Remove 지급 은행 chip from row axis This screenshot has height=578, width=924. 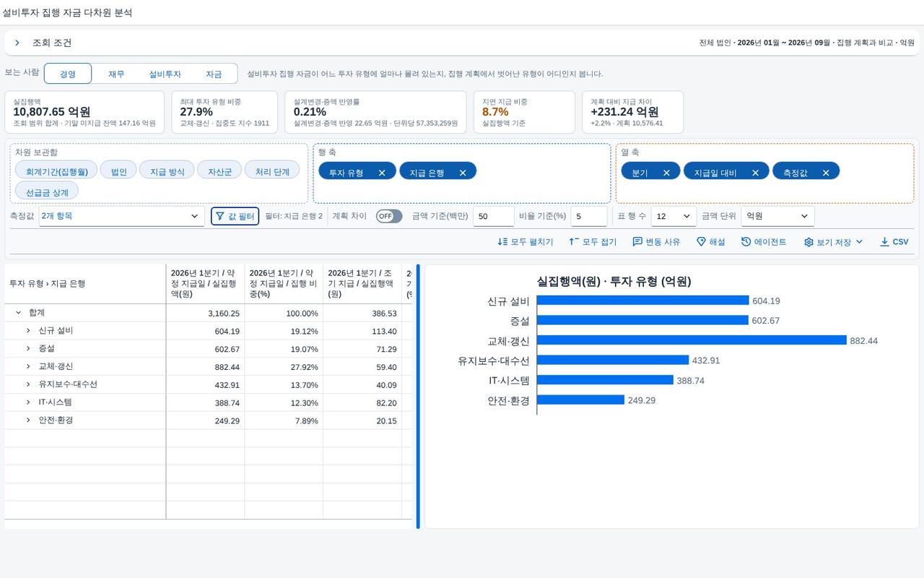[463, 173]
